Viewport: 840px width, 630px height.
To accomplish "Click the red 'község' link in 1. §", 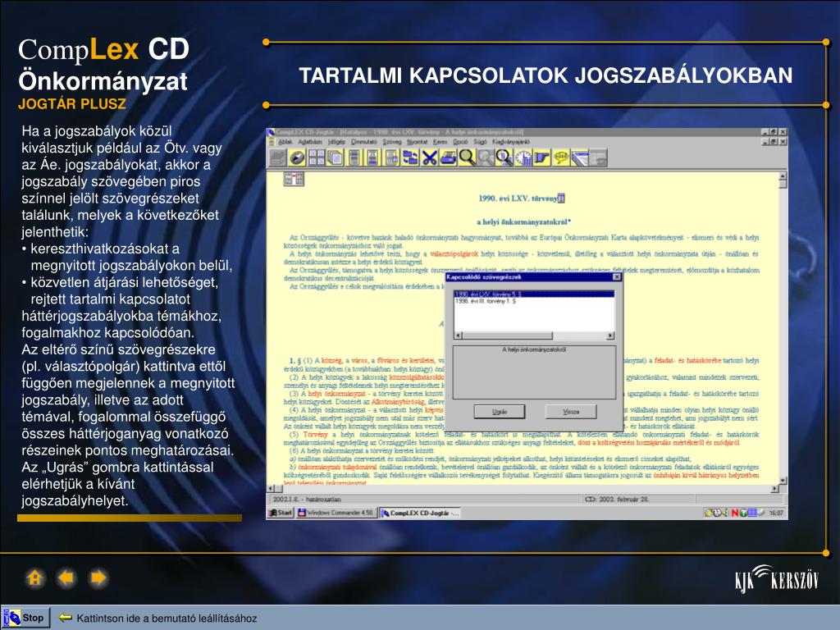I will (332, 361).
